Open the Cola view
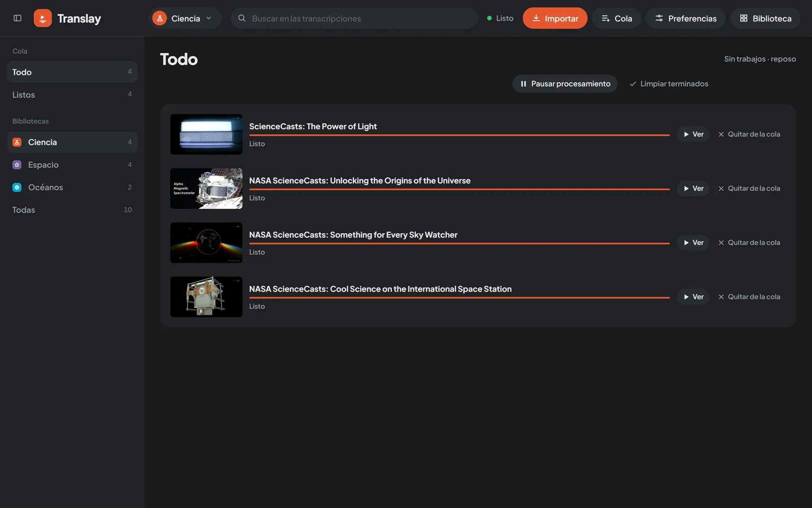This screenshot has height=508, width=812. pos(616,18)
